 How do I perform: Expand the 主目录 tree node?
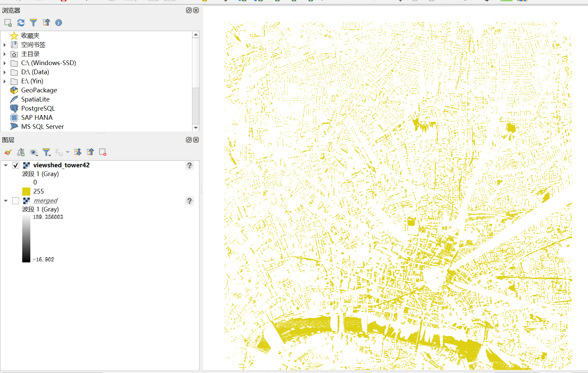click(5, 54)
